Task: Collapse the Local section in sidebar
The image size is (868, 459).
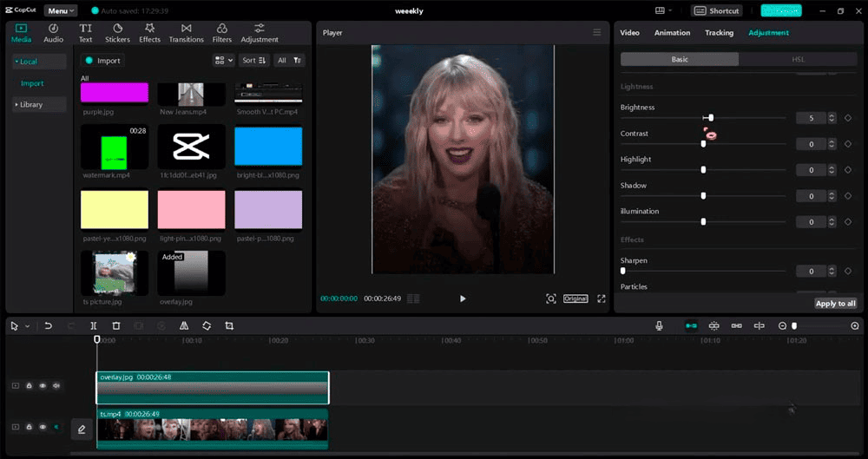Action: (x=39, y=62)
